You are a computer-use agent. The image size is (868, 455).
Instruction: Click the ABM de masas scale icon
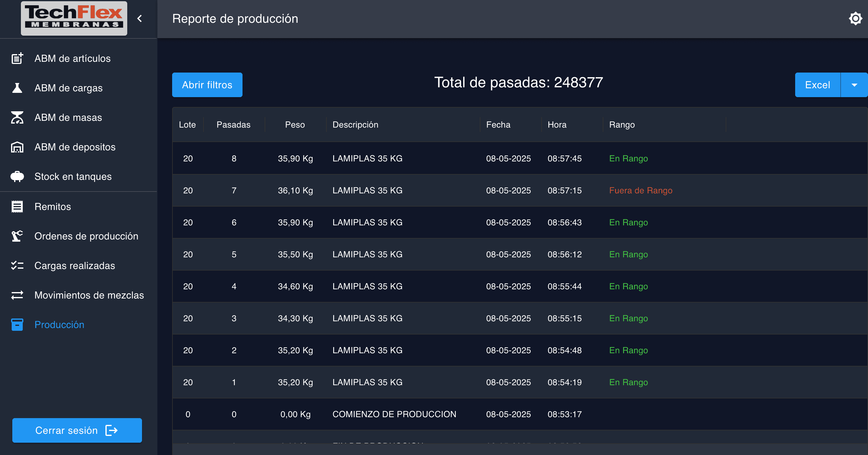[x=17, y=118]
